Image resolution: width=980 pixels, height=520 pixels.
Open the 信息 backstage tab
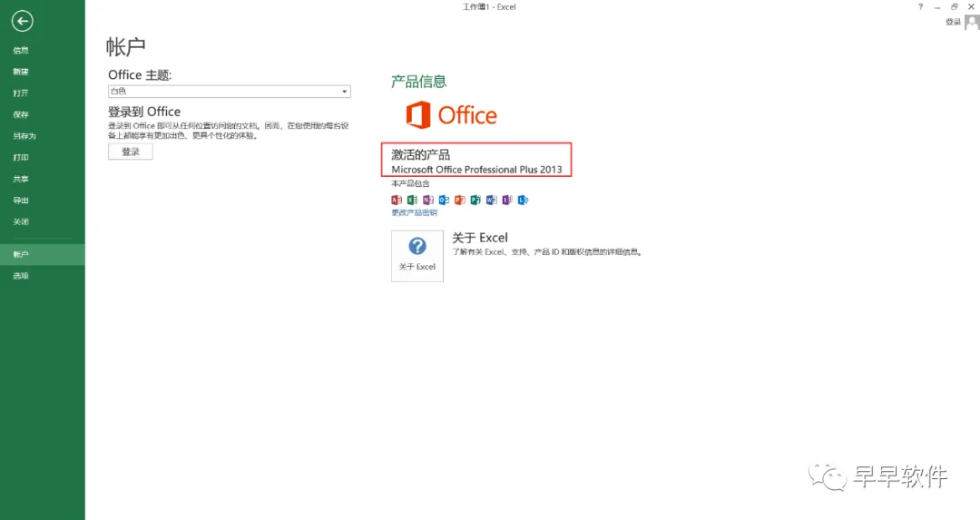21,51
